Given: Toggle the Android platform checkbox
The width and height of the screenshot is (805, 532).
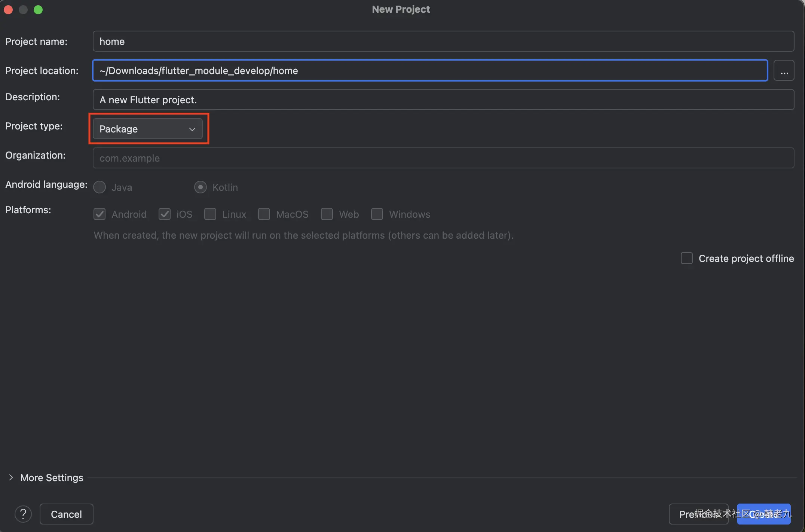Looking at the screenshot, I should pyautogui.click(x=100, y=214).
